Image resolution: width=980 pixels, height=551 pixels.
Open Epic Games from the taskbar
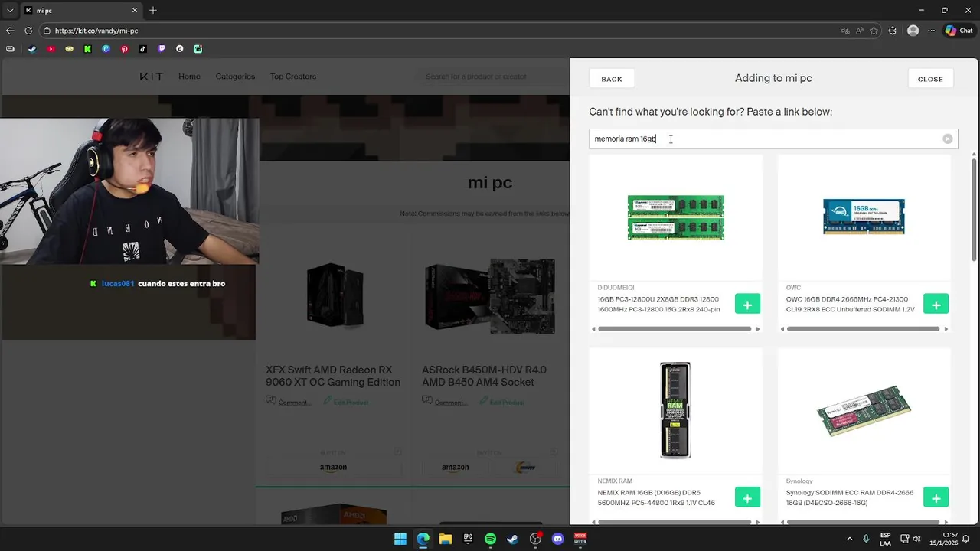(468, 539)
